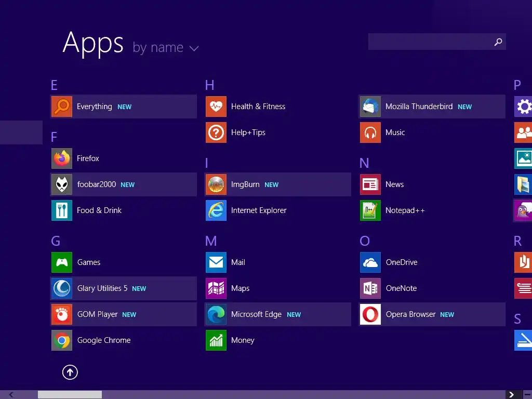Click the scrollbar right arrow
532x399 pixels.
pyautogui.click(x=511, y=395)
